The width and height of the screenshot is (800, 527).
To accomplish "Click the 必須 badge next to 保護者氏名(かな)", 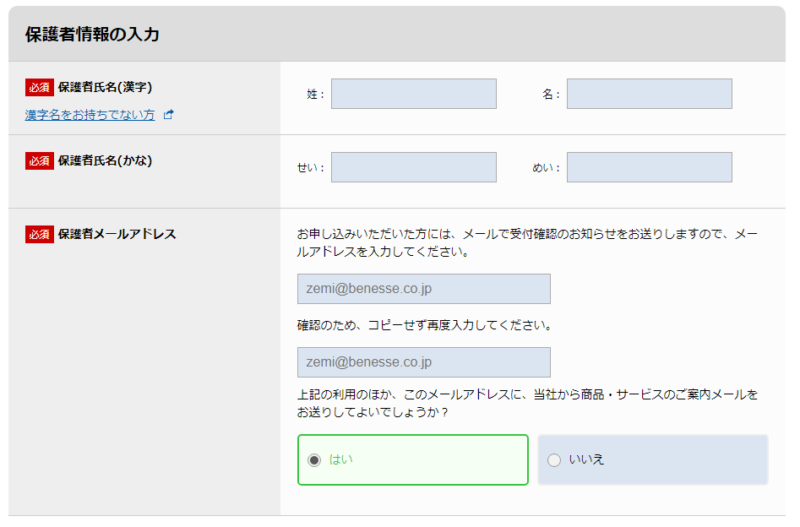I will [39, 160].
